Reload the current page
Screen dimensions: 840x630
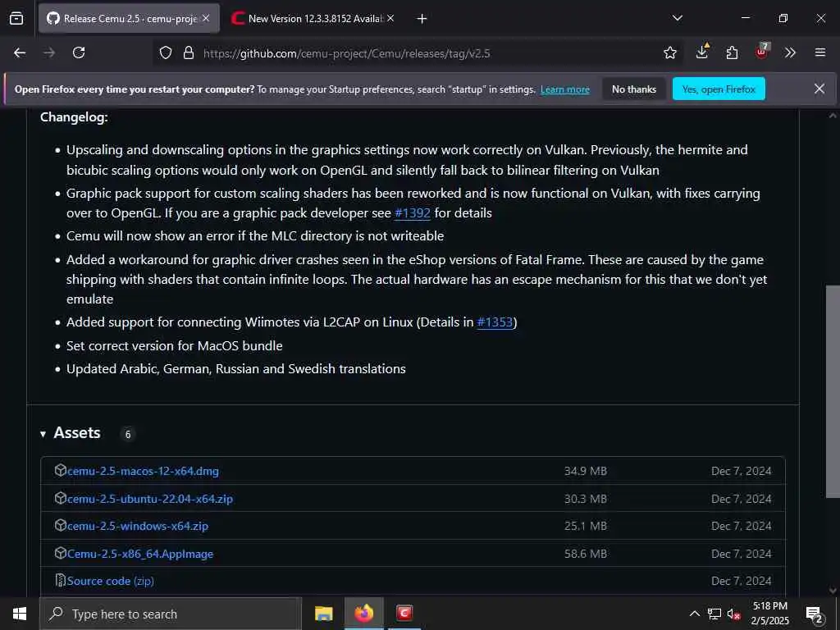coord(79,52)
